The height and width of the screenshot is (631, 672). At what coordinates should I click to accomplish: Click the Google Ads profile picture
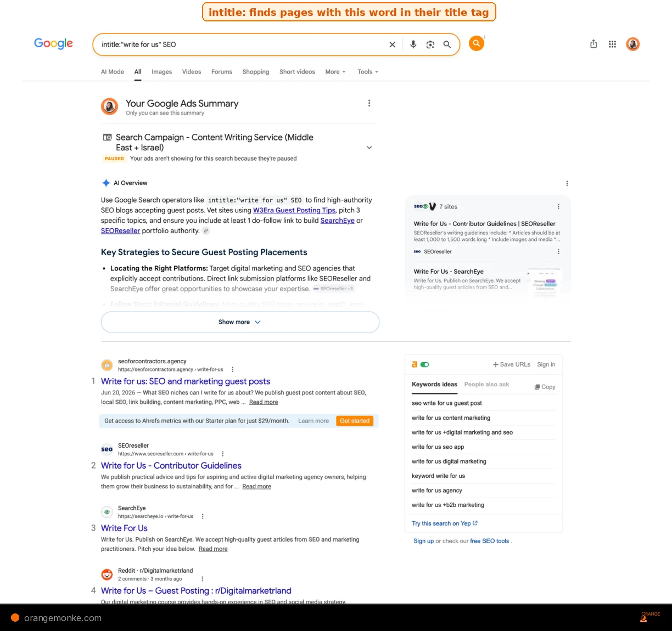click(110, 106)
